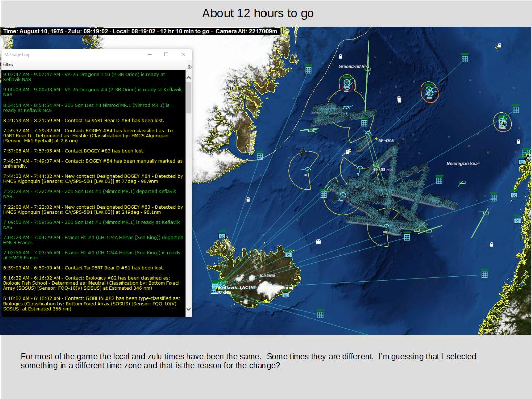Select grid icon above the RP-4708 marker
The image size is (532, 399).
(364, 123)
